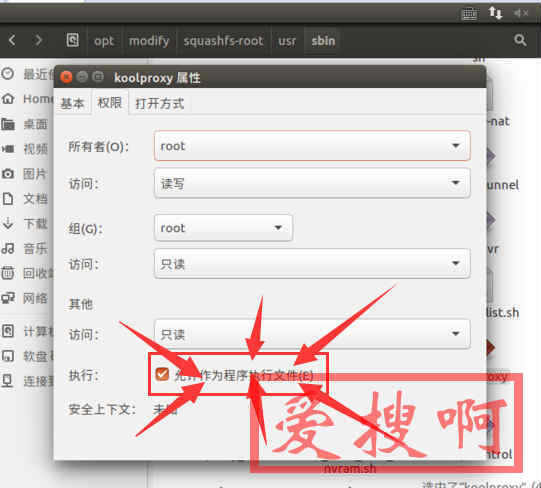Go forward with the right arrow
Image resolution: width=541 pixels, height=488 pixels.
[x=39, y=40]
